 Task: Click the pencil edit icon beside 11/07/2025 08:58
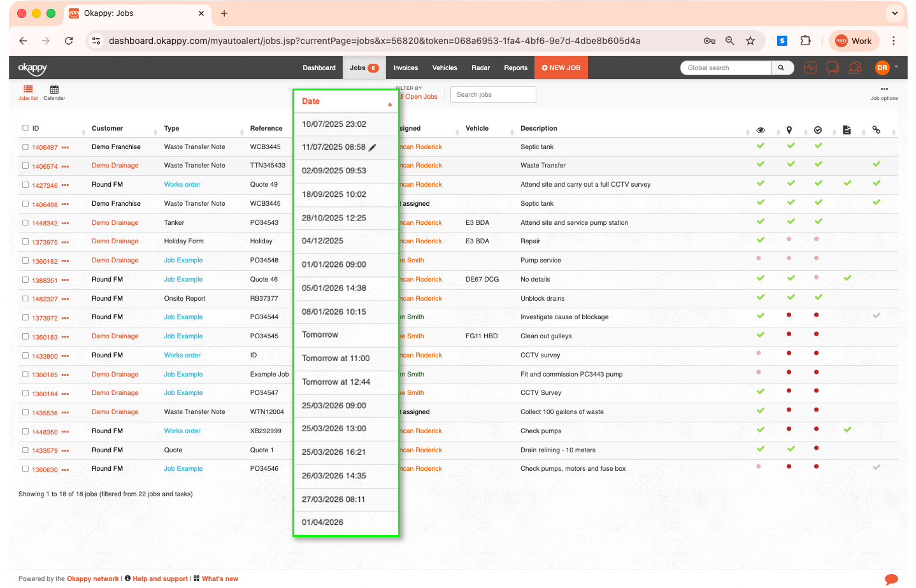click(373, 148)
